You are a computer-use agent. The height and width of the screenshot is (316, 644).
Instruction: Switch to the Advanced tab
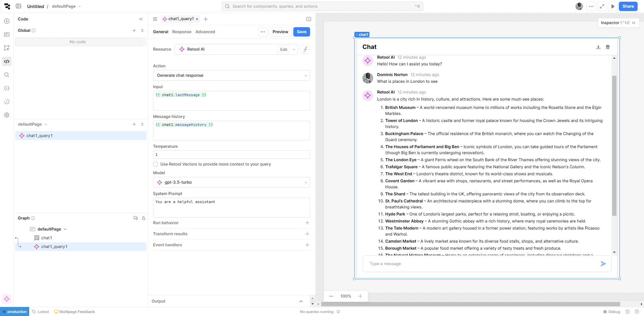[x=205, y=32]
